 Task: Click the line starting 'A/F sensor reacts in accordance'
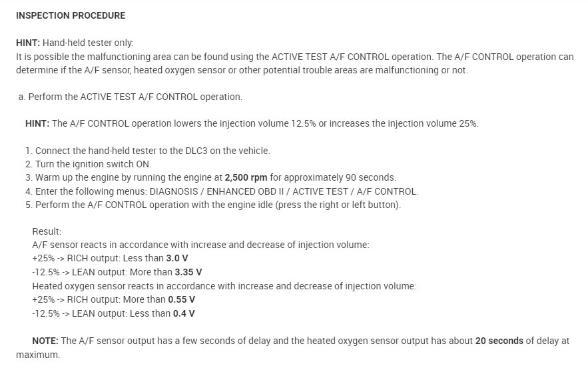click(200, 245)
